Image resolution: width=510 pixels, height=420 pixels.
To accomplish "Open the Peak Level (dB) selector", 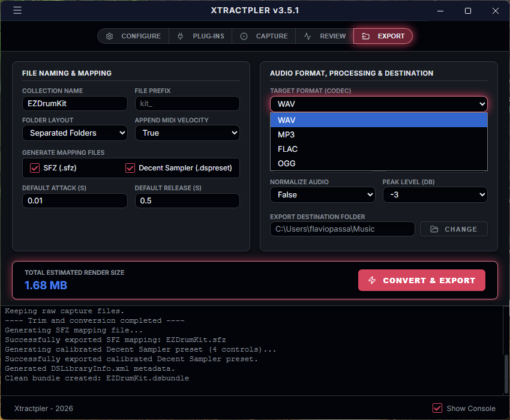I will [x=435, y=194].
